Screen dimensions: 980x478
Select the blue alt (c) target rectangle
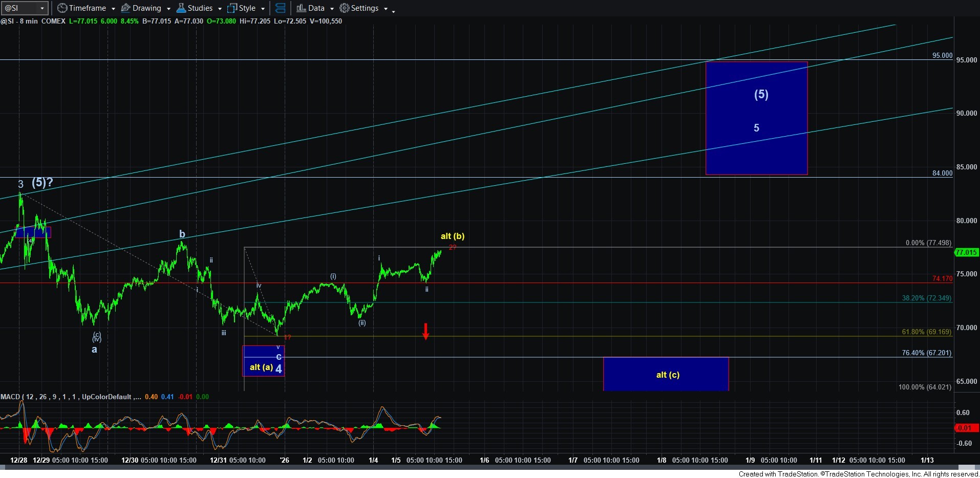pyautogui.click(x=666, y=374)
